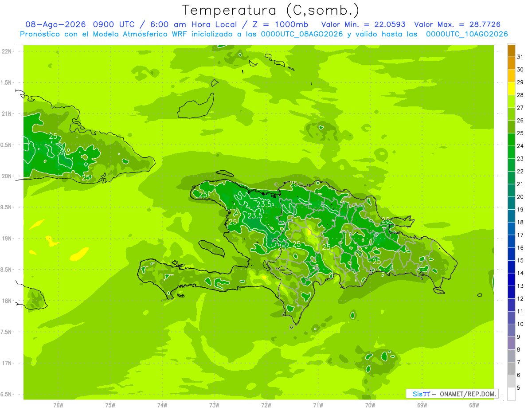Click 'Valor Max. = 28.7726' text

tap(457, 24)
